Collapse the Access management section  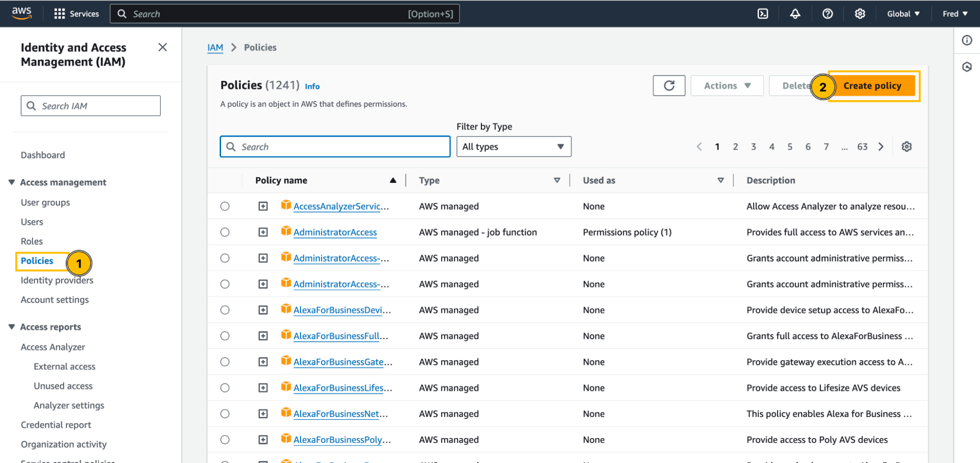[x=12, y=182]
